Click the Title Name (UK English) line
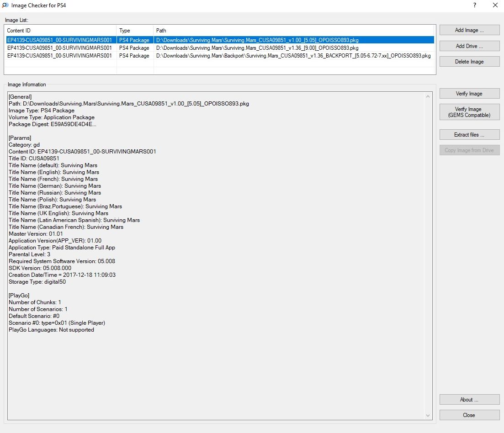504x433 pixels. (58, 213)
